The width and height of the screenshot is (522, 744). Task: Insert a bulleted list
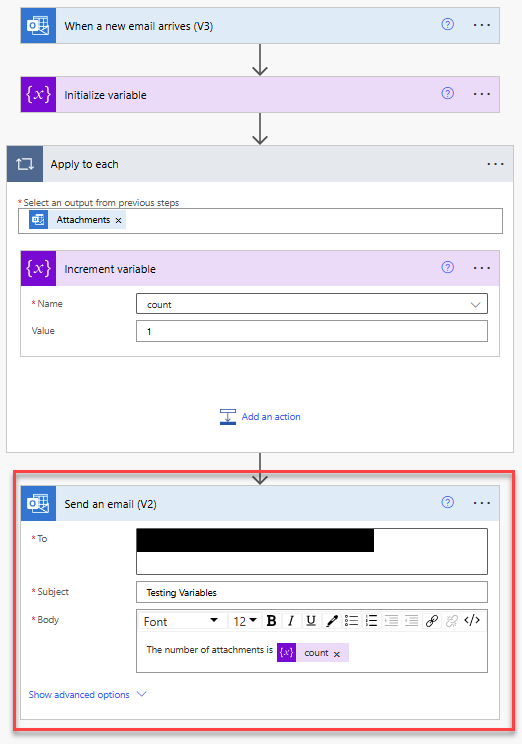pos(352,621)
